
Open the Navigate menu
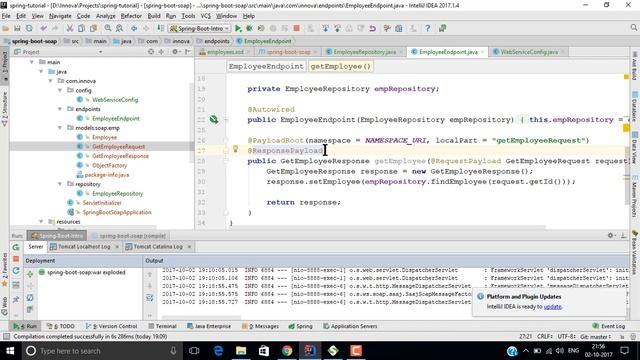(60, 16)
